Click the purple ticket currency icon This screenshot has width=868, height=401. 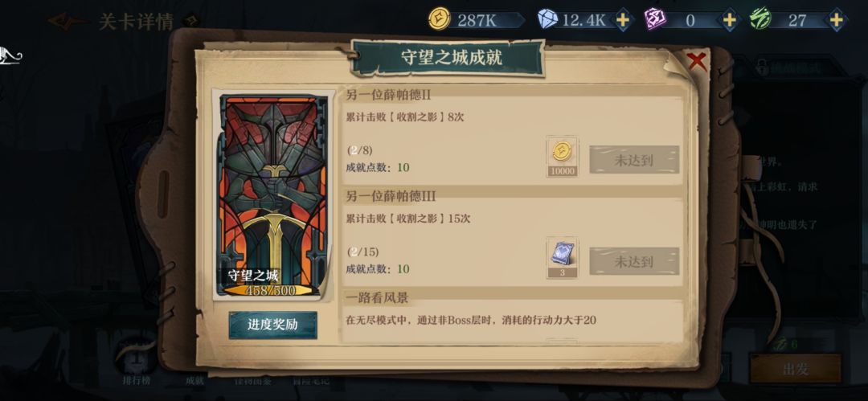(x=655, y=20)
